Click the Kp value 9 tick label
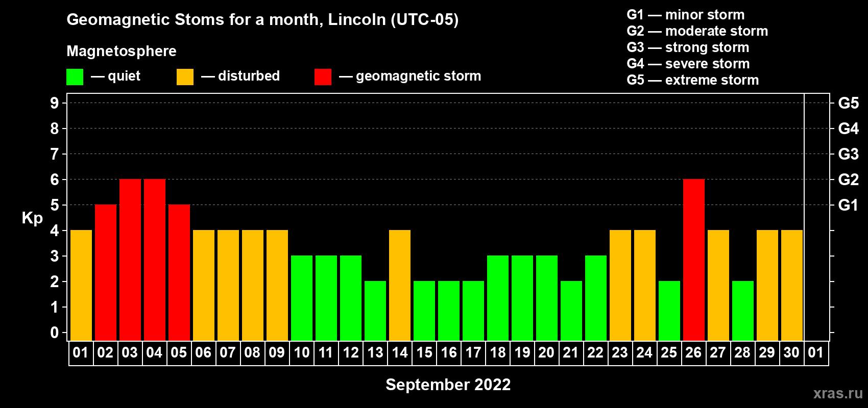This screenshot has width=868, height=408. pyautogui.click(x=55, y=103)
